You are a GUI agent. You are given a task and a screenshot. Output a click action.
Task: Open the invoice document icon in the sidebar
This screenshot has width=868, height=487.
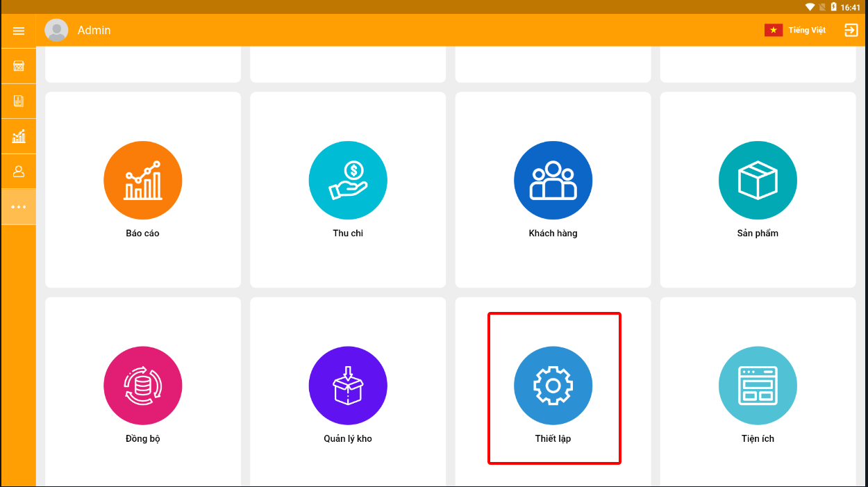click(x=19, y=101)
